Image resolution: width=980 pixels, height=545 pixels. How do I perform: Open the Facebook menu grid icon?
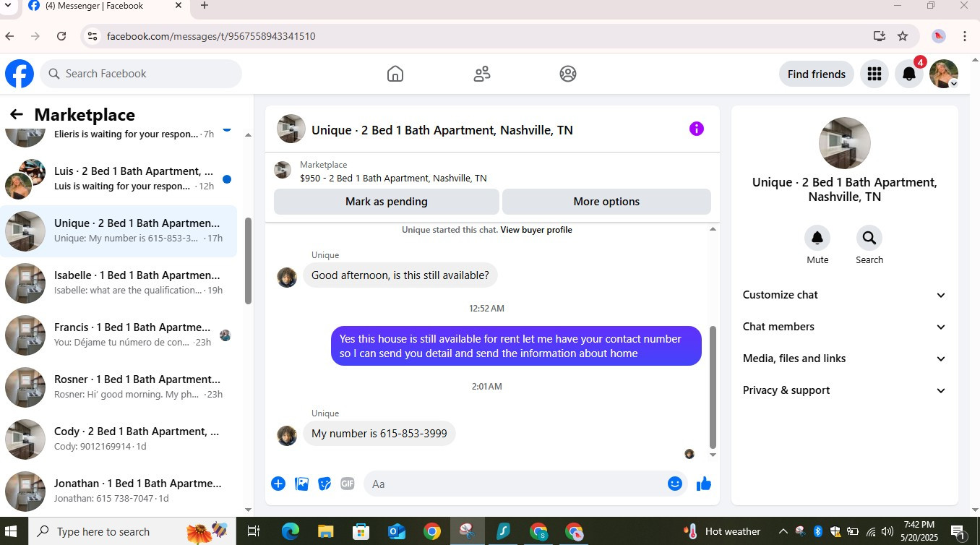pos(874,74)
